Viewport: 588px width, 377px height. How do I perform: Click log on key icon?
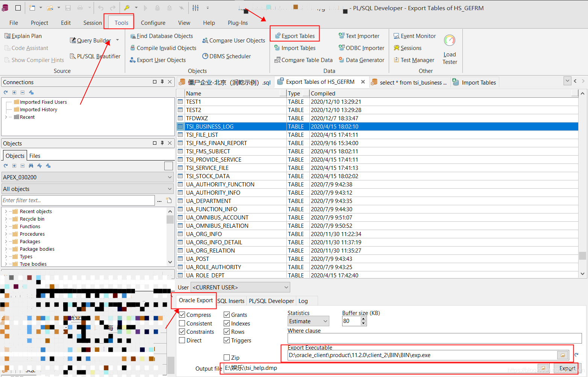(127, 8)
